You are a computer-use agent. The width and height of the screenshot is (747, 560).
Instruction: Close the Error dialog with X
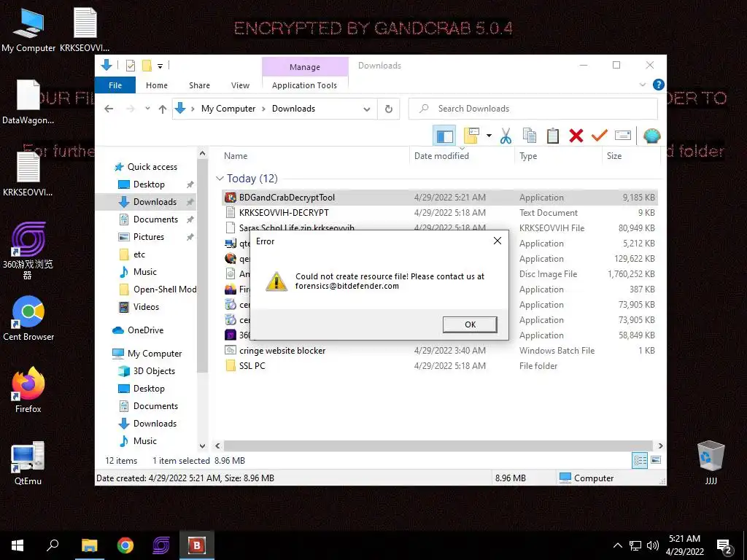point(498,241)
